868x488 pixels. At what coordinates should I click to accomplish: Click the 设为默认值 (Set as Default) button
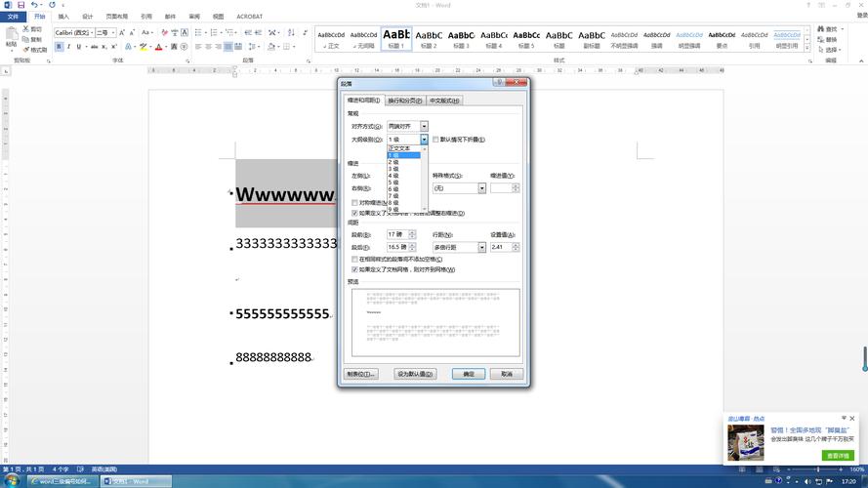(415, 374)
